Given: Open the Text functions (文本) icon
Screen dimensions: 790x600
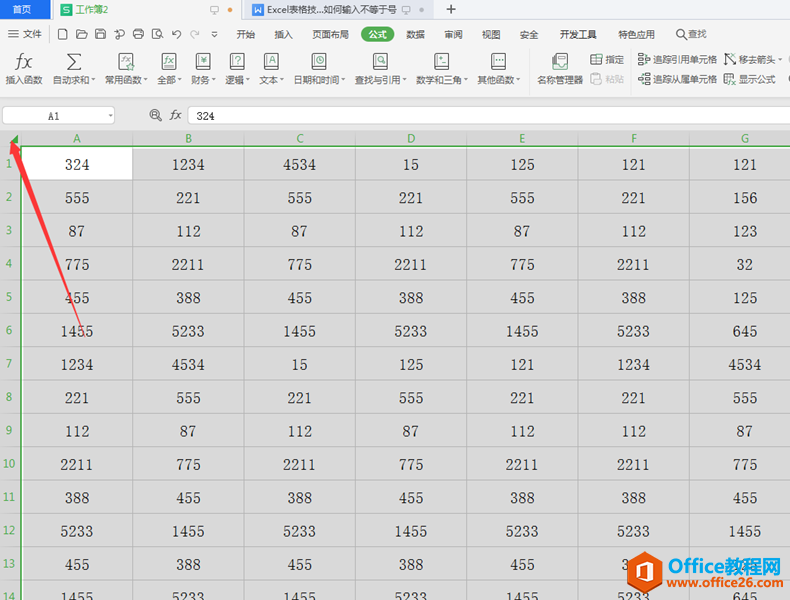Looking at the screenshot, I should click(x=271, y=62).
